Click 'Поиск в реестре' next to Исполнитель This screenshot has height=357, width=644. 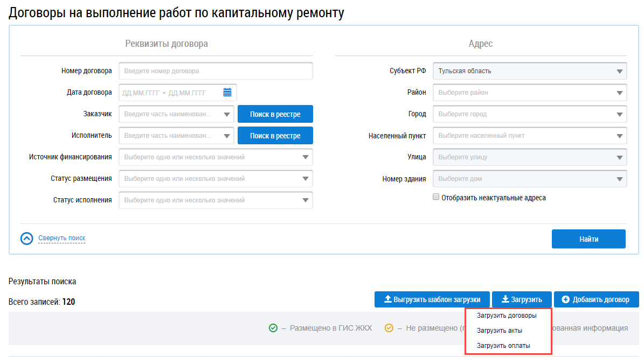(275, 136)
